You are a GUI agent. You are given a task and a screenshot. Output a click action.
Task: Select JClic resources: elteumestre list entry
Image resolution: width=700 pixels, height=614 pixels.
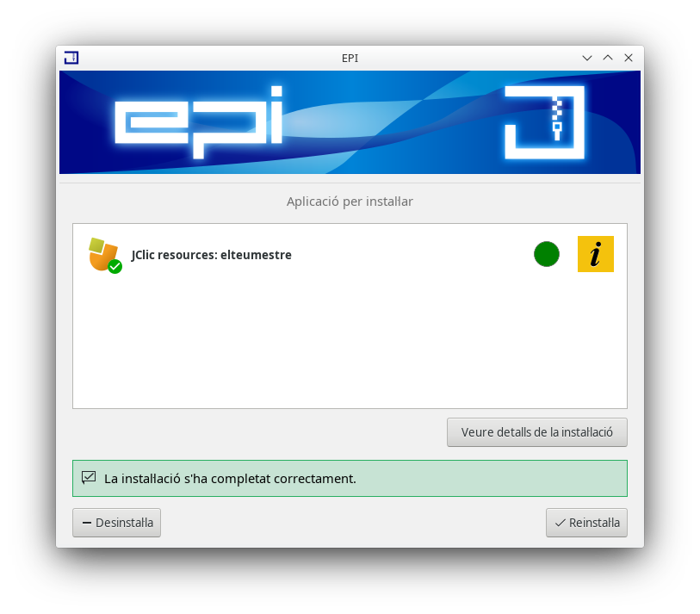click(x=350, y=255)
